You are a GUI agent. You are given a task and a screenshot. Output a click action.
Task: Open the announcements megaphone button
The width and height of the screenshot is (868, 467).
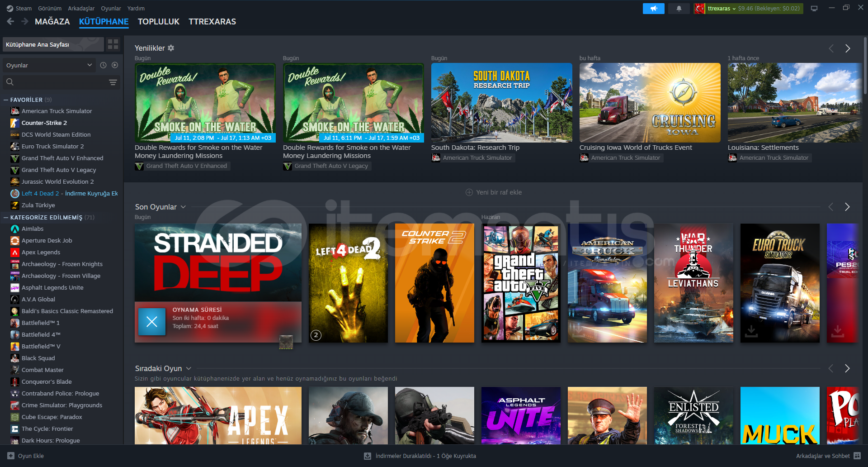[x=653, y=9]
